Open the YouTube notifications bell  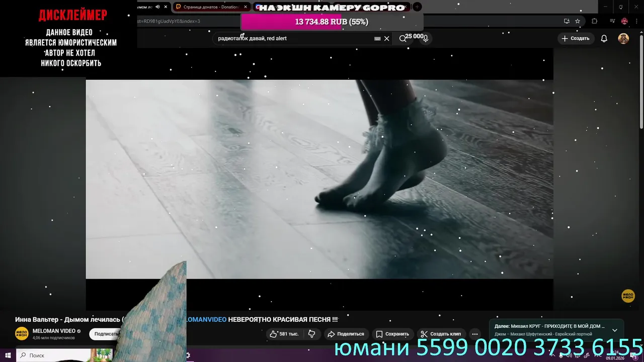(604, 39)
